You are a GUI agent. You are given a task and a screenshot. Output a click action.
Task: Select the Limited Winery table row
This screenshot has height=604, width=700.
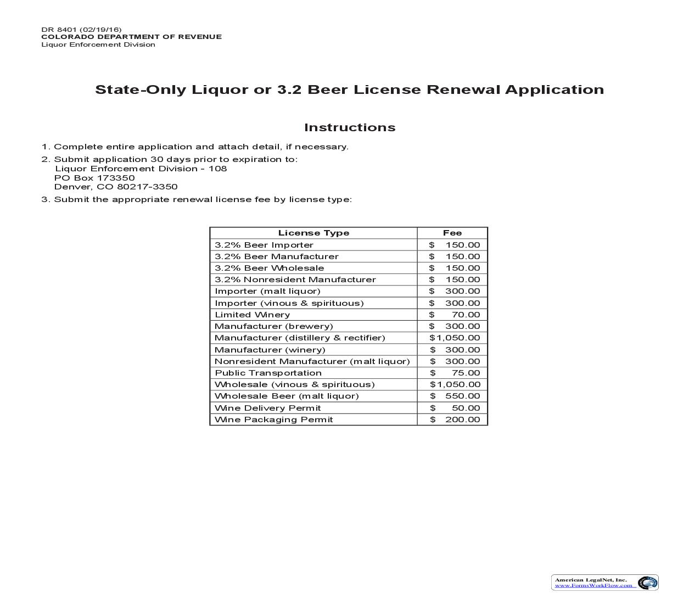pos(253,314)
